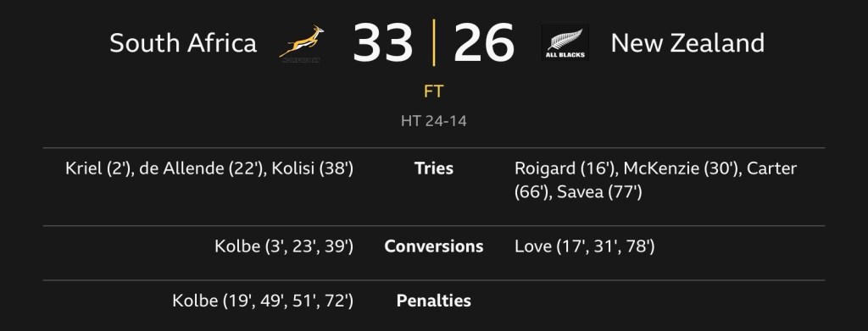The image size is (868, 331).
Task: Click the HT 24-14 half-time score
Action: [434, 121]
